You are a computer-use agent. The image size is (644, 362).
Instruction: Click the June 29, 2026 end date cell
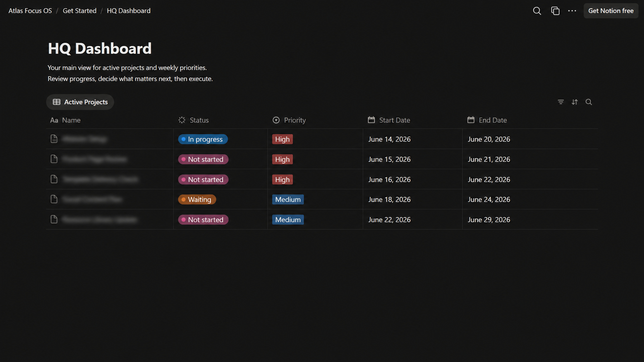pyautogui.click(x=530, y=219)
